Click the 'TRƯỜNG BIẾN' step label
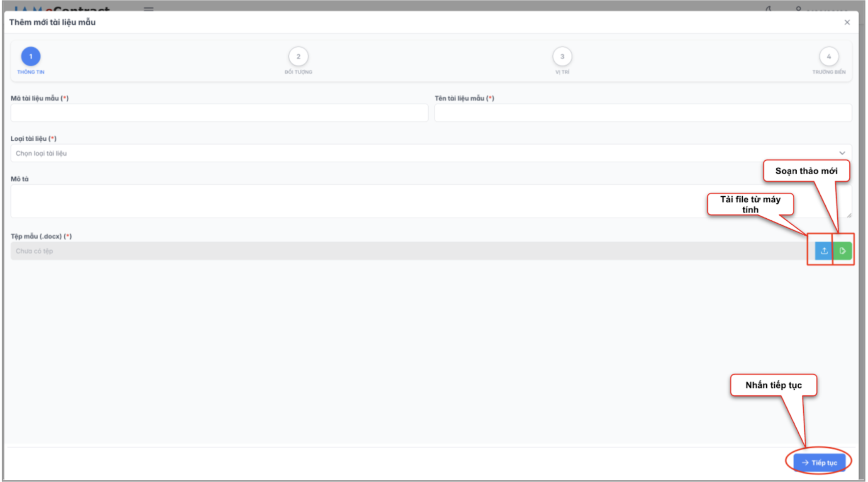Screen dimensions: 868x482 829,72
